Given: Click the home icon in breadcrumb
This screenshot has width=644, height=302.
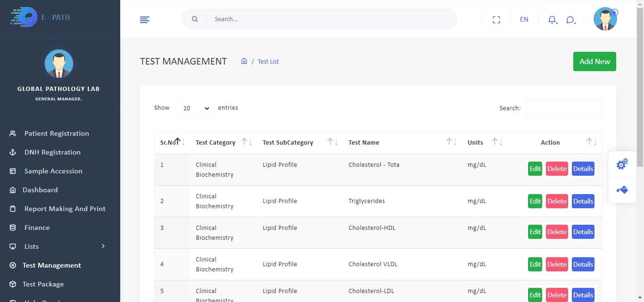Looking at the screenshot, I should [x=244, y=61].
